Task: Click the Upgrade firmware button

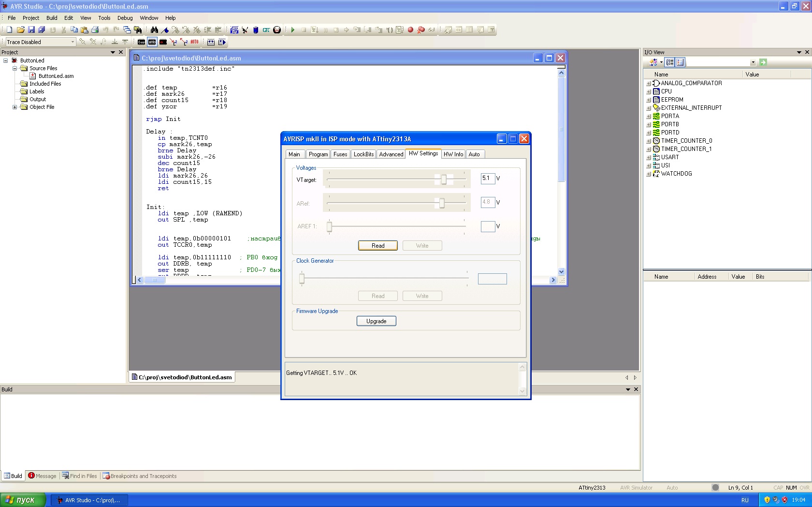Action: pos(376,321)
